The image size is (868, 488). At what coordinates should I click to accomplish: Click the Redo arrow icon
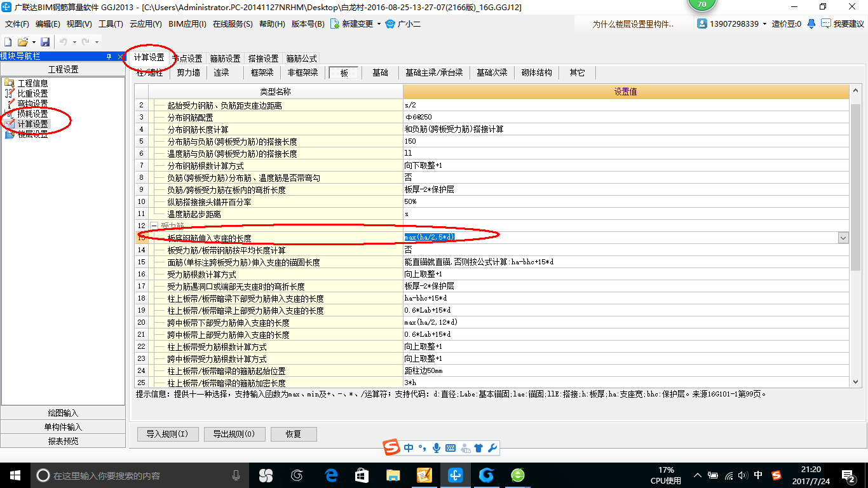85,41
